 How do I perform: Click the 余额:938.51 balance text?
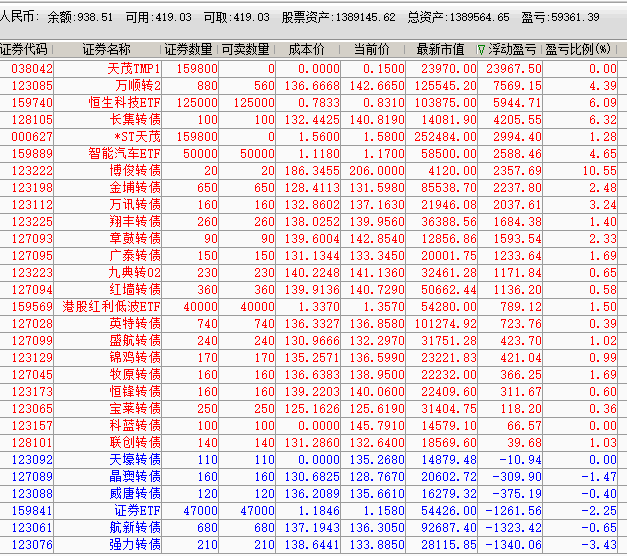[x=80, y=17]
